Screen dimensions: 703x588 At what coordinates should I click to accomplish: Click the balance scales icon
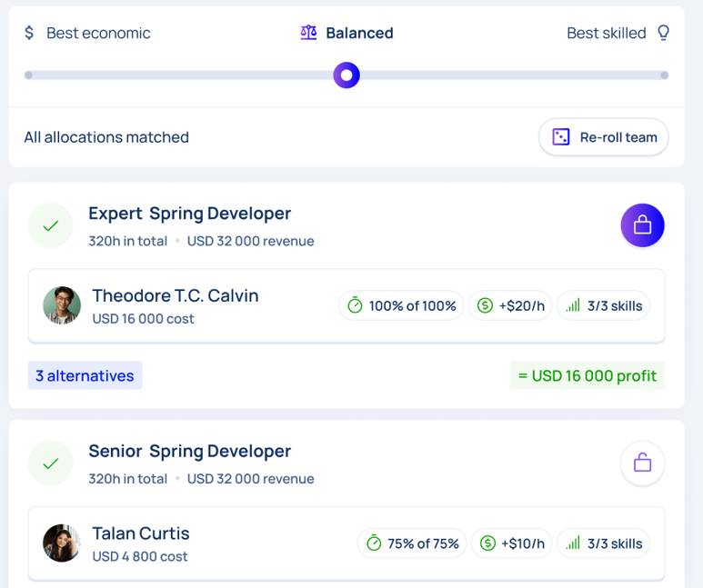[308, 33]
